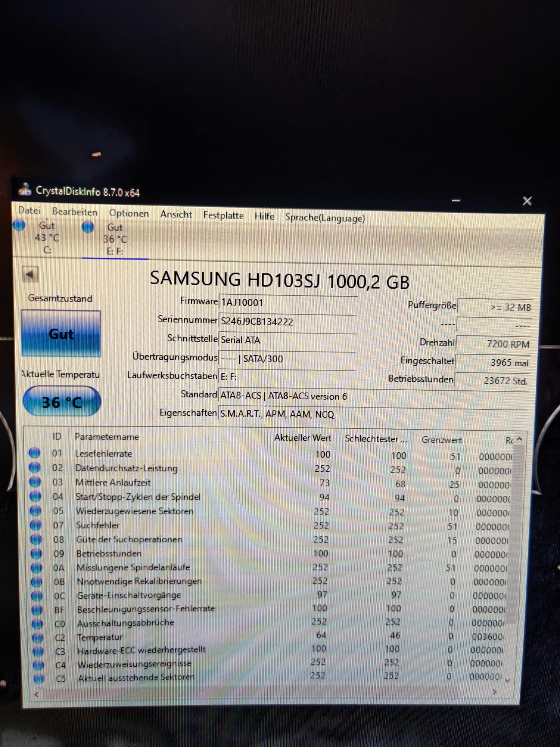The width and height of the screenshot is (560, 747).
Task: Click the status dot for Wiederzuweisungsereignisse
Action: [x=38, y=665]
